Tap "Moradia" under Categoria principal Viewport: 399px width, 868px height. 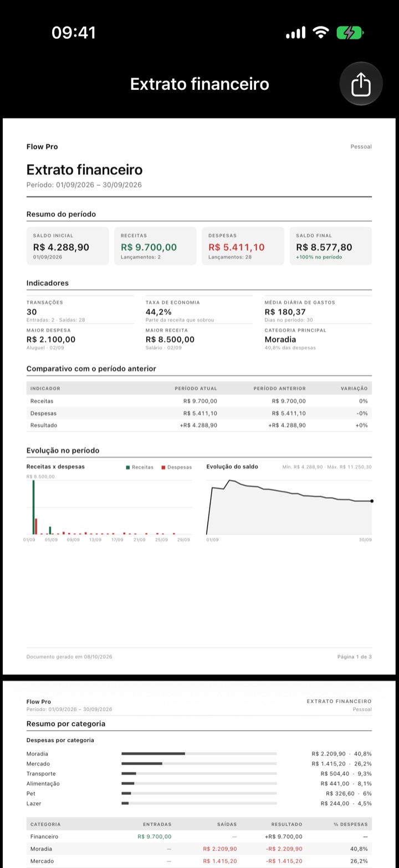point(280,339)
